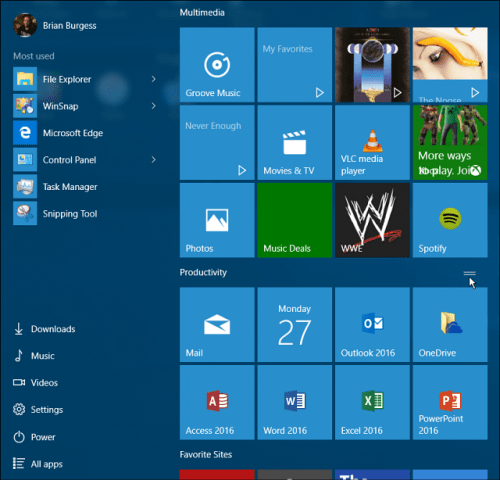Viewport: 500px width, 480px height.
Task: Open the red tile under Favorite Sites
Action: point(217,475)
